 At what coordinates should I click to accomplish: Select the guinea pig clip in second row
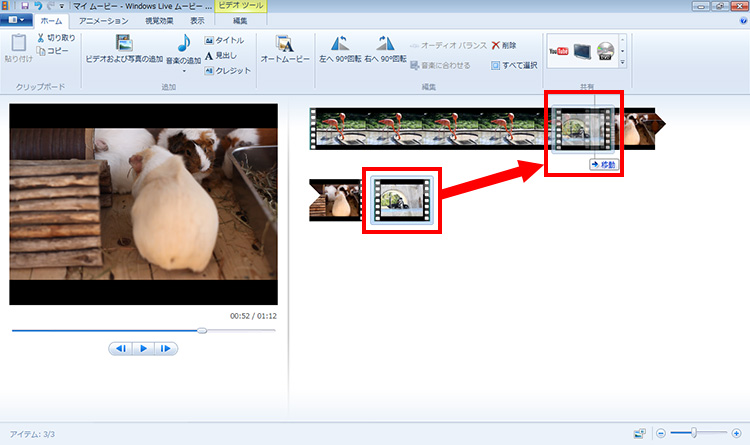tap(335, 200)
